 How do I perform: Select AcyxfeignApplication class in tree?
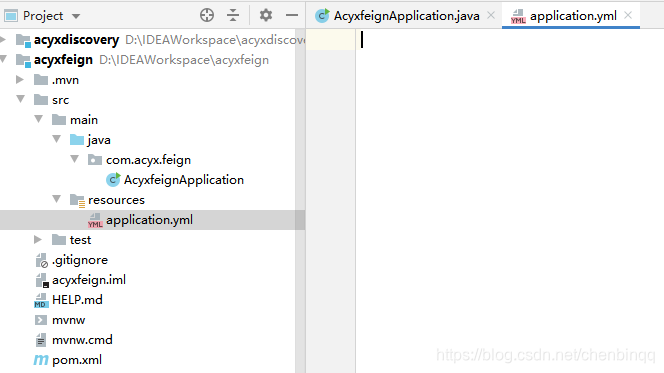tap(184, 180)
